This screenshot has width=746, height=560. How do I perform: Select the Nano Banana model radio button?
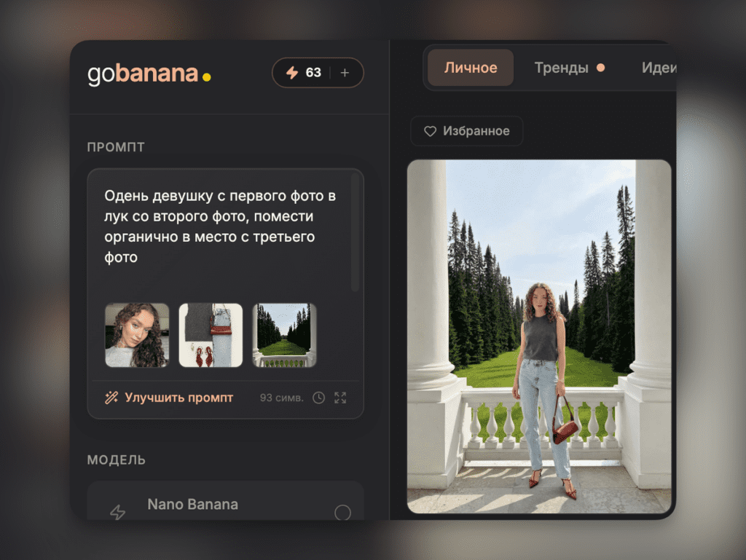pos(342,512)
